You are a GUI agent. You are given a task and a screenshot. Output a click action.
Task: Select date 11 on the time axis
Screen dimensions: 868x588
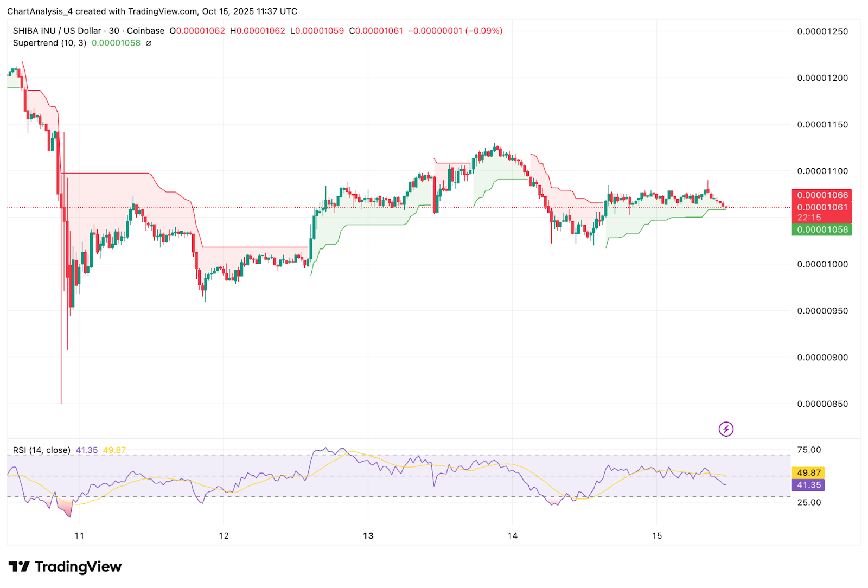79,536
